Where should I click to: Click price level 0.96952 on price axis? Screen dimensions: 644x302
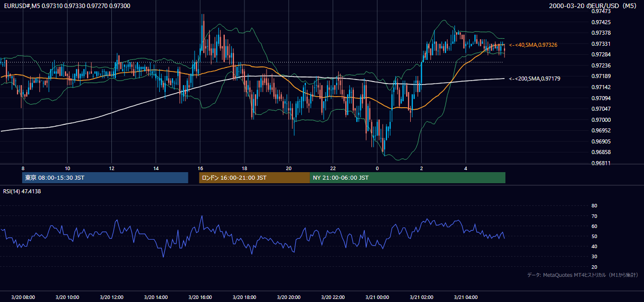[x=601, y=130]
